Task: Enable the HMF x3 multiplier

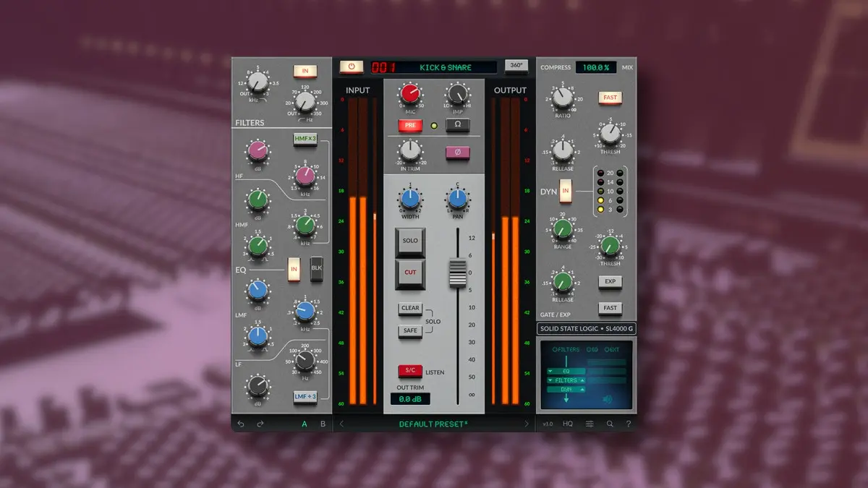Action: 305,139
